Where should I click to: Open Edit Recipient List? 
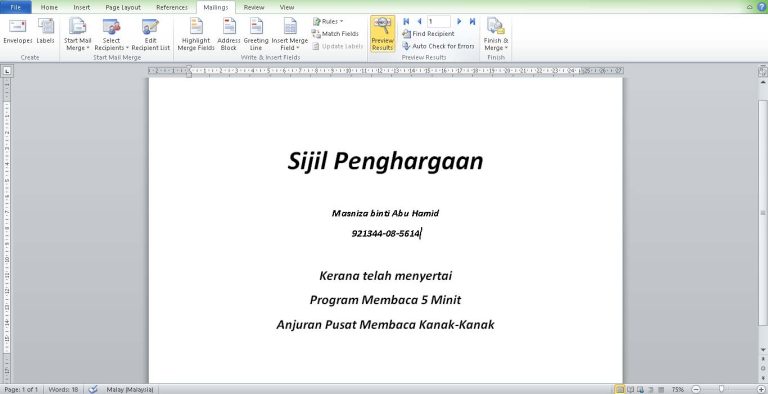(150, 34)
